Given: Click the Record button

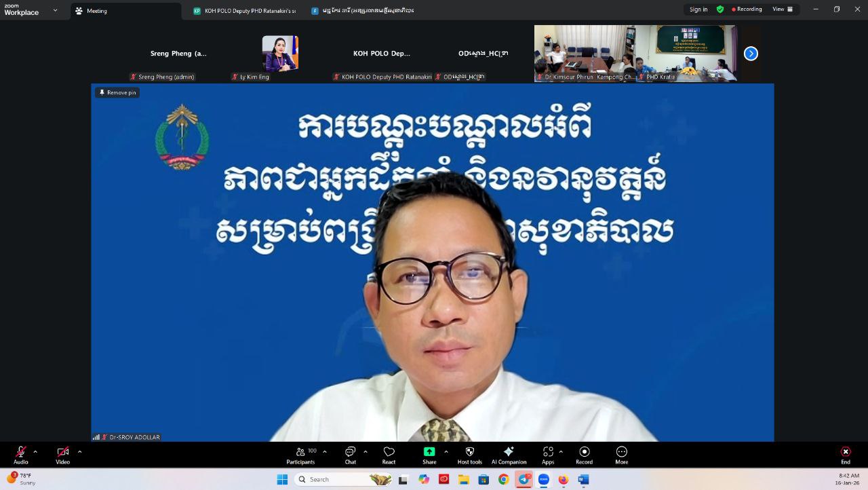Looking at the screenshot, I should click(x=584, y=455).
